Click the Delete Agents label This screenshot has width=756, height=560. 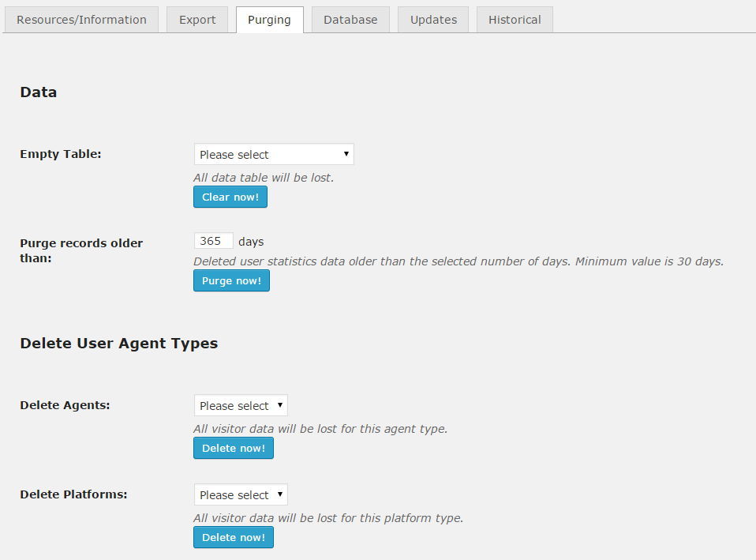(65, 405)
